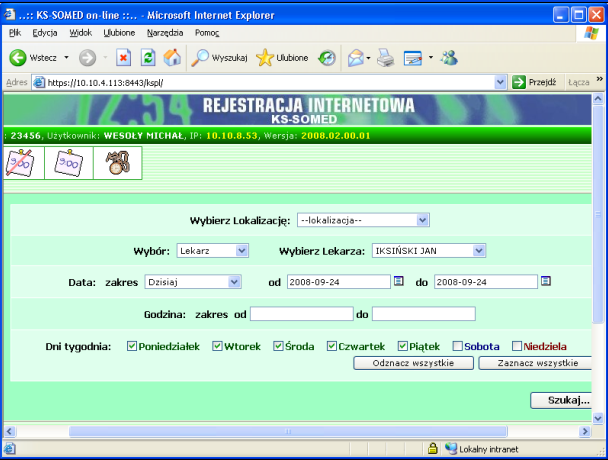This screenshot has width=608, height=460.
Task: Open Ulubione favorites star in the toolbar
Action: [x=264, y=58]
